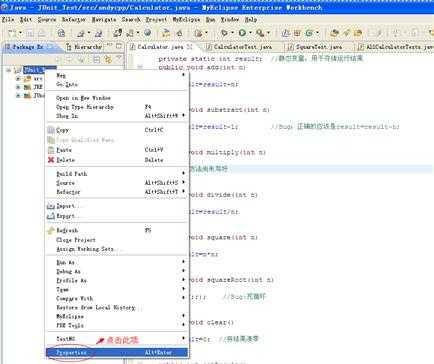Open the Project menu

[x=156, y=20]
